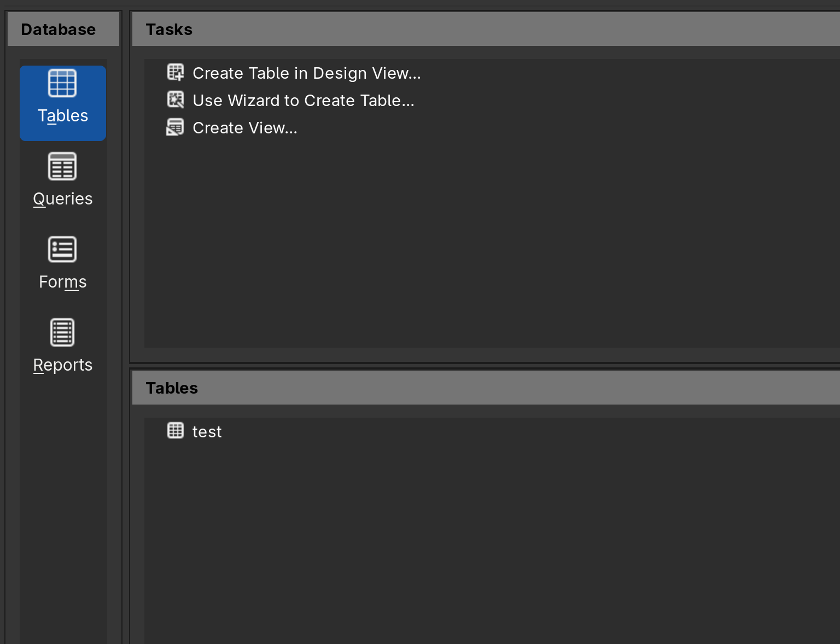Click the Tables grid icon in sidebar
The image size is (840, 644).
(62, 84)
